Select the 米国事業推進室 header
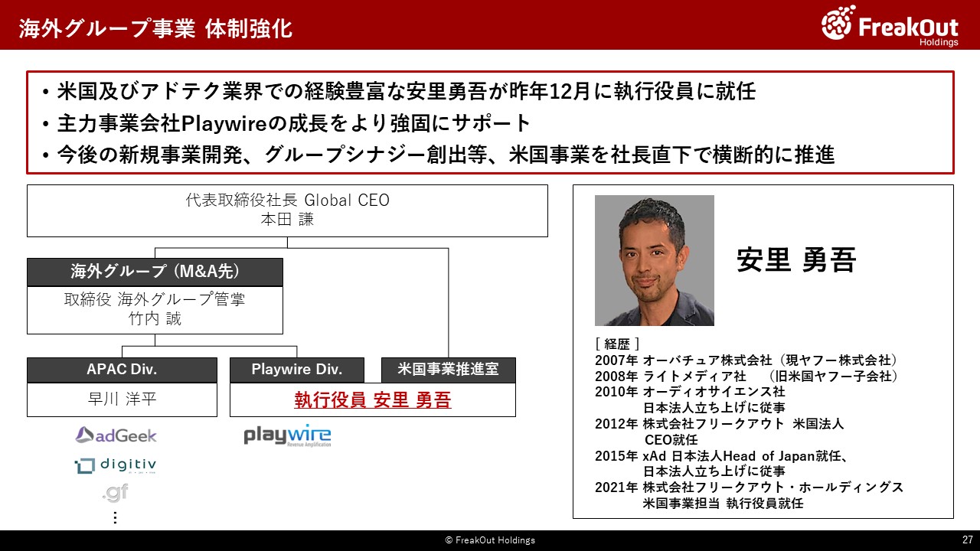Viewport: 980px width, 551px height. [x=449, y=370]
